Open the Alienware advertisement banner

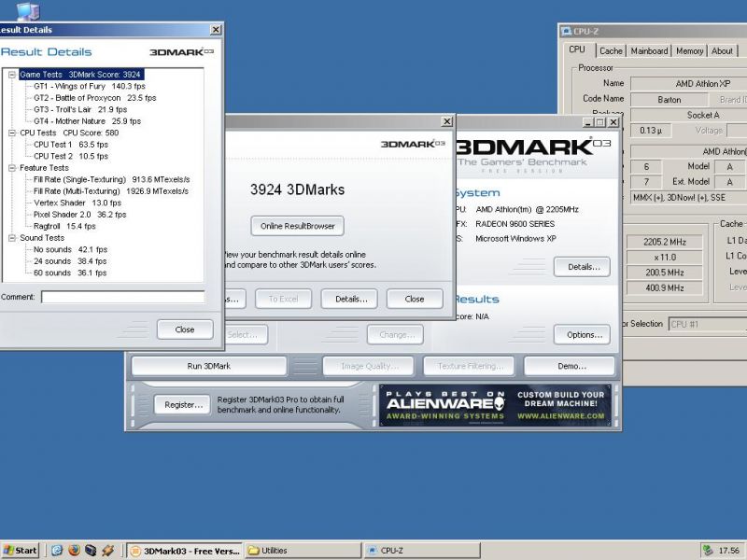[495, 405]
